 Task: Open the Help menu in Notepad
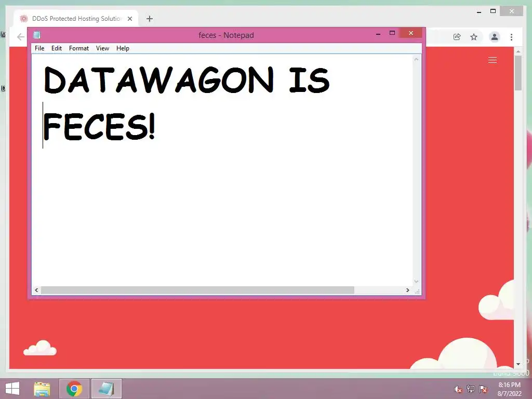123,48
